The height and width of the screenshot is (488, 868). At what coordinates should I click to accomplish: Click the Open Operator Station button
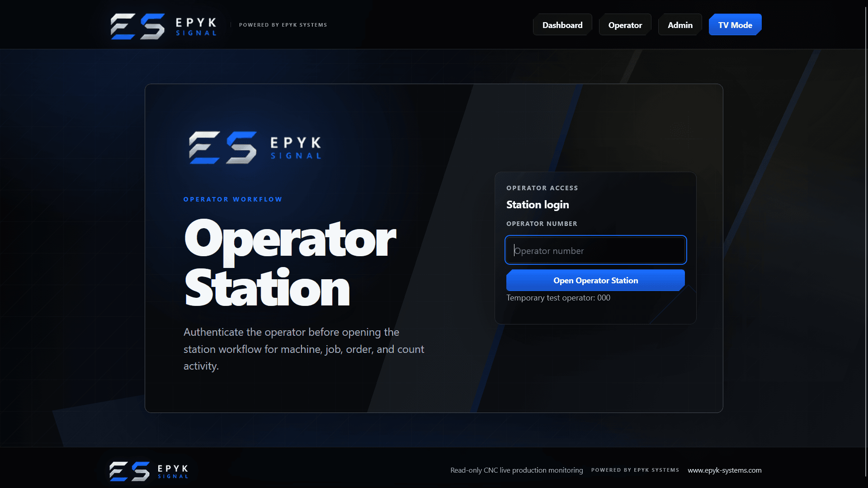(x=595, y=280)
